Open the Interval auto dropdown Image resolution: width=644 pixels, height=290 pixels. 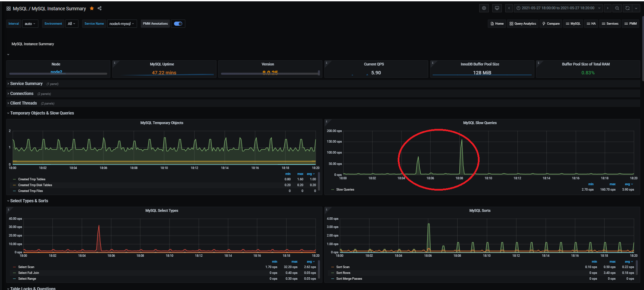[x=30, y=24]
